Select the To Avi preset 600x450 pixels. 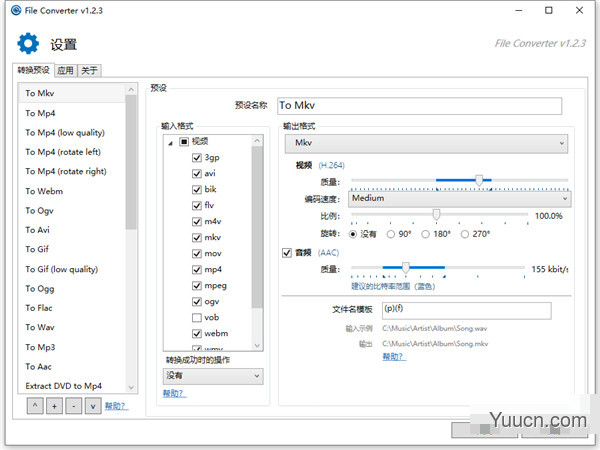[72, 230]
